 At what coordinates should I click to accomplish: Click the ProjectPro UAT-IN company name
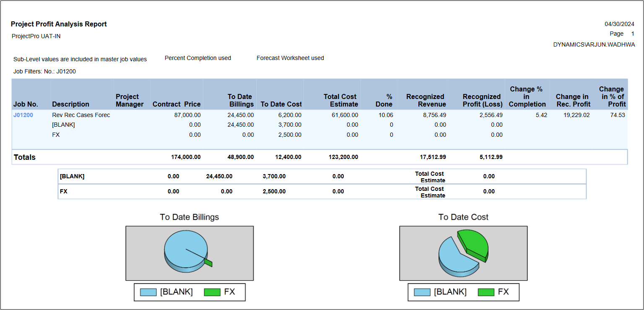[x=36, y=36]
